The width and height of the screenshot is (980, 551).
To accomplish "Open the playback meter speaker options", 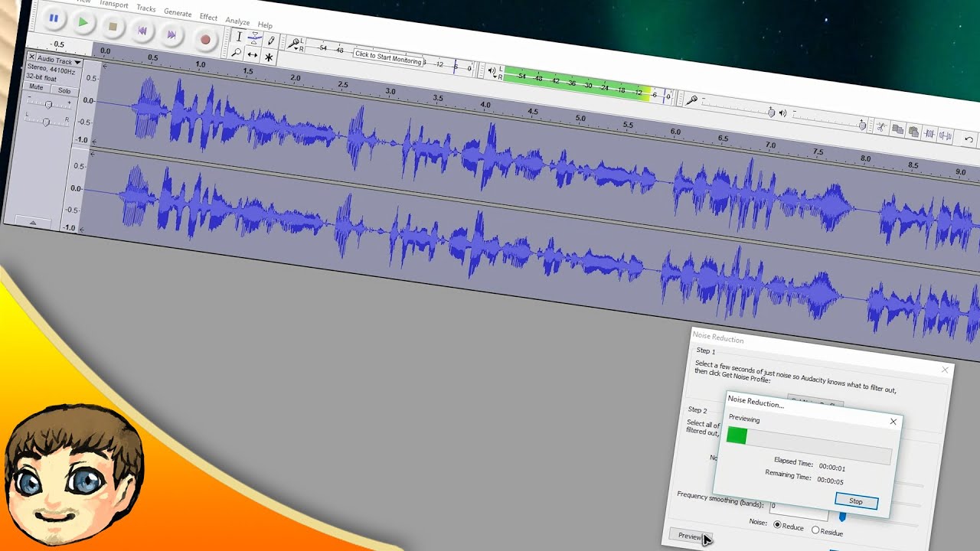I will [x=492, y=72].
